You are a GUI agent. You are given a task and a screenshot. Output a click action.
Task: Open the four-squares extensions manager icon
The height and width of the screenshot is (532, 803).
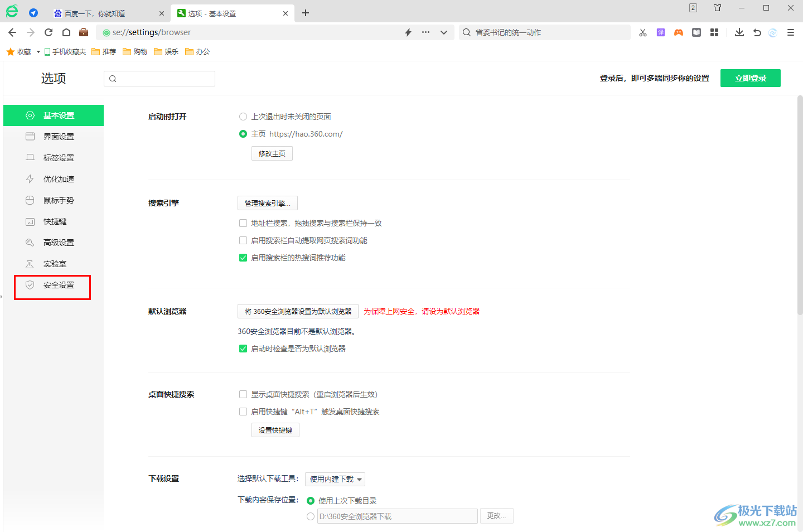(714, 32)
